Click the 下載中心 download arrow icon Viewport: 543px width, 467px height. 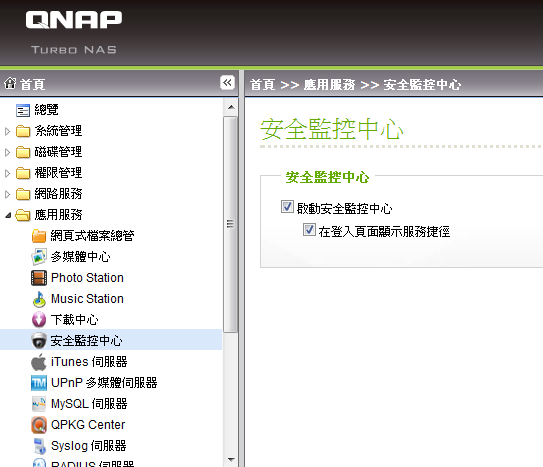tap(39, 320)
